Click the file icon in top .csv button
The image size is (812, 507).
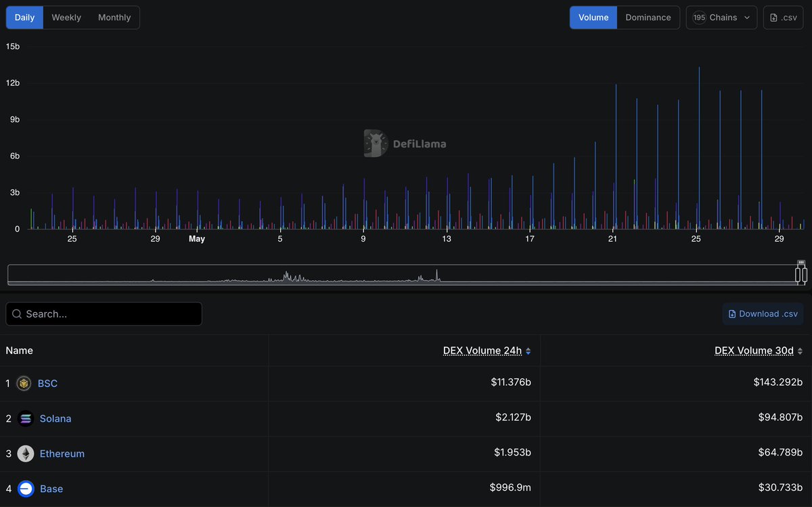point(773,18)
